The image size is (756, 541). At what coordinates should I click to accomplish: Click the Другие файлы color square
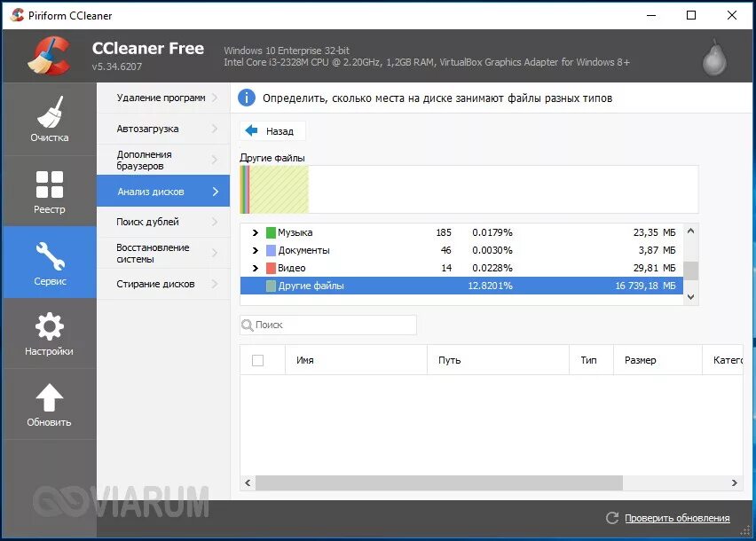pyautogui.click(x=271, y=286)
